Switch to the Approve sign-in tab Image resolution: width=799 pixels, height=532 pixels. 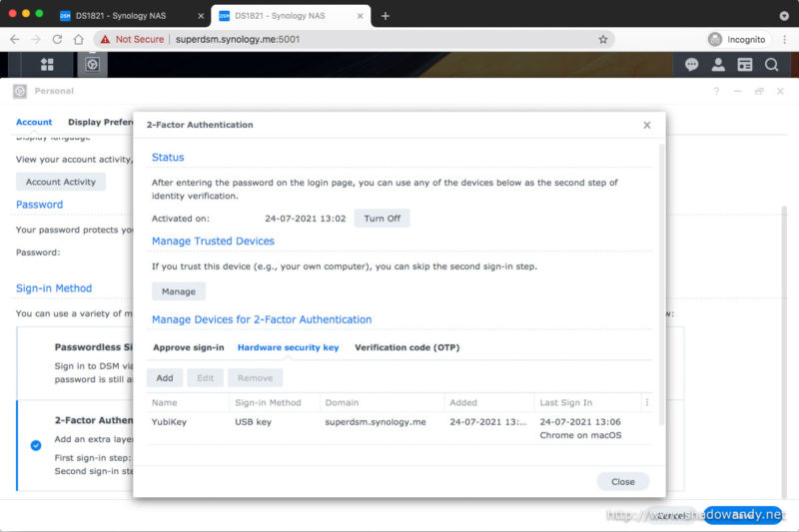[188, 347]
